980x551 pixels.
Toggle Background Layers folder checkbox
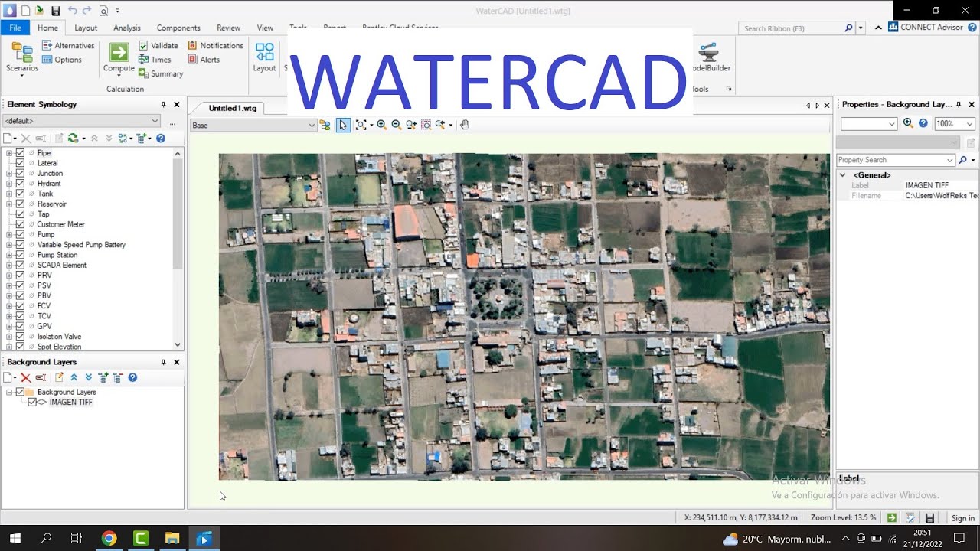click(21, 392)
